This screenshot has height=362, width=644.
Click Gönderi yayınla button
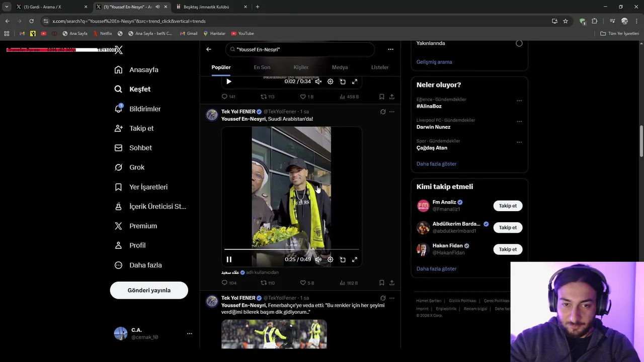click(149, 290)
